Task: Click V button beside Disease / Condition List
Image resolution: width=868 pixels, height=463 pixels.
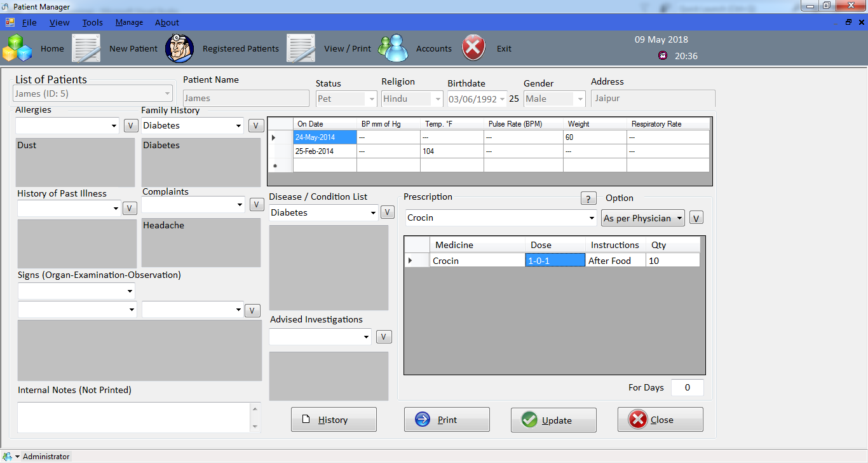Action: 387,212
